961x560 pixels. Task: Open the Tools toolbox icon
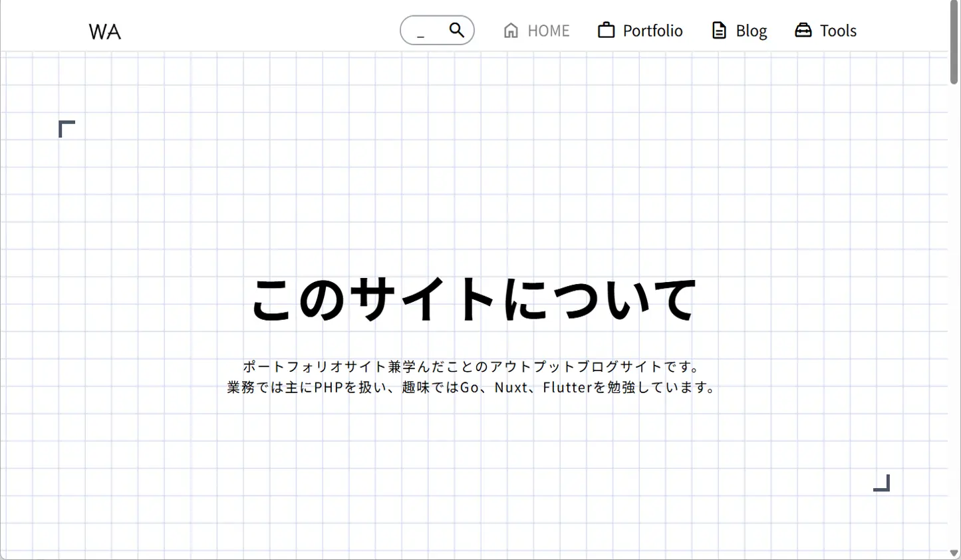click(x=803, y=30)
